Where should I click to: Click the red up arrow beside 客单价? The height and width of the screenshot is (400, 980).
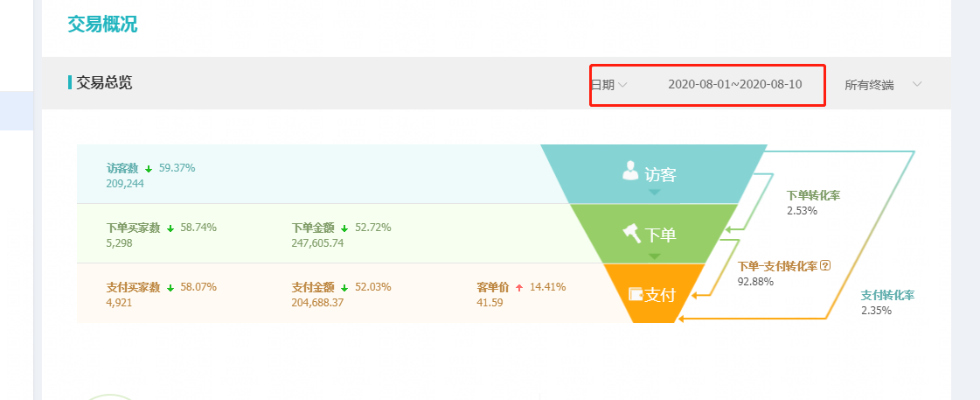pos(518,288)
